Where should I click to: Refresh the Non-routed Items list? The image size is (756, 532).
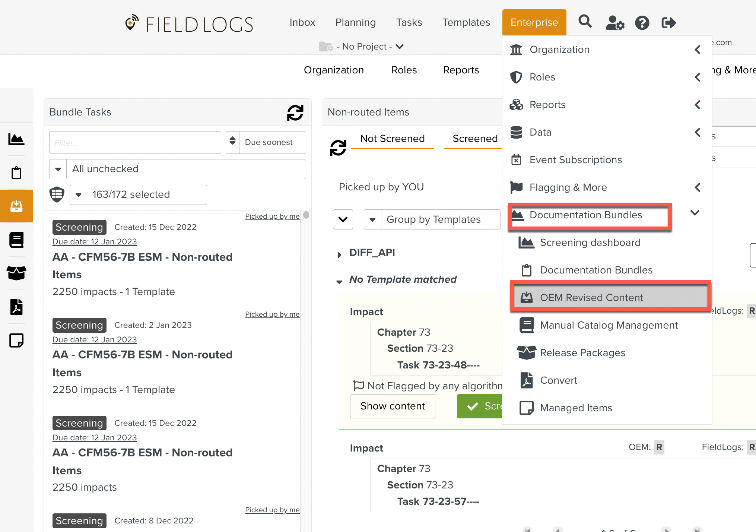point(338,148)
